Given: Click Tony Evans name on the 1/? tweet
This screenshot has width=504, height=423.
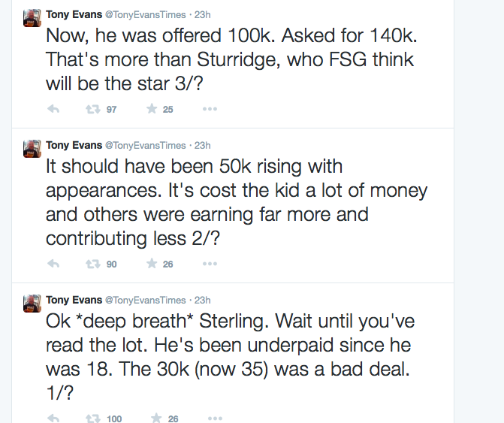Looking at the screenshot, I should point(73,299).
